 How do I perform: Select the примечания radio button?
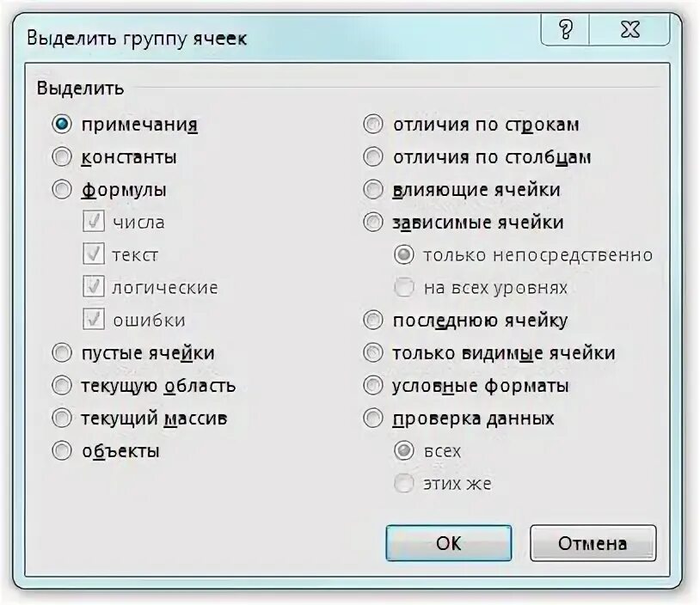62,124
